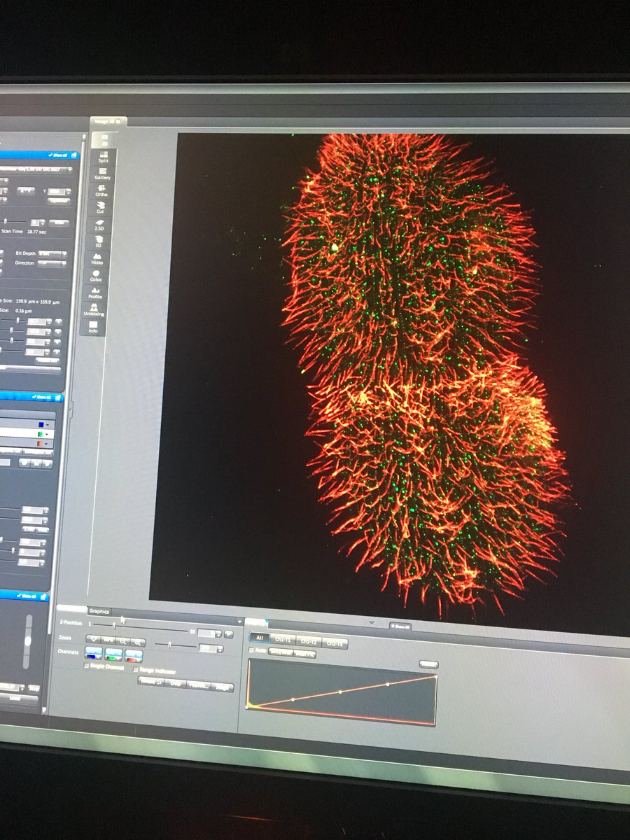The height and width of the screenshot is (840, 630).
Task: Click the Positions button
Action: pos(198,685)
